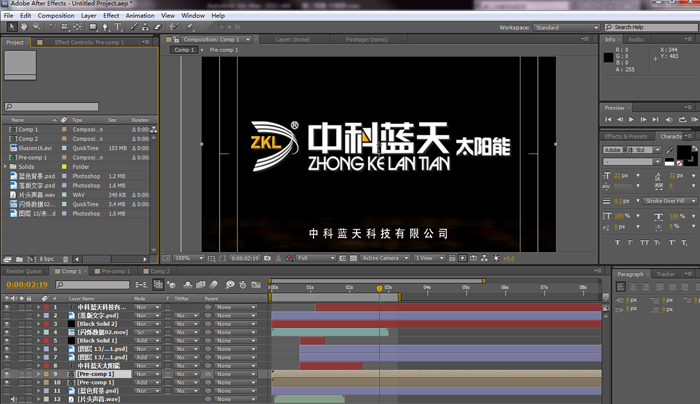Click the Project panel search field
Screen dimensions: 700x404
point(52,107)
